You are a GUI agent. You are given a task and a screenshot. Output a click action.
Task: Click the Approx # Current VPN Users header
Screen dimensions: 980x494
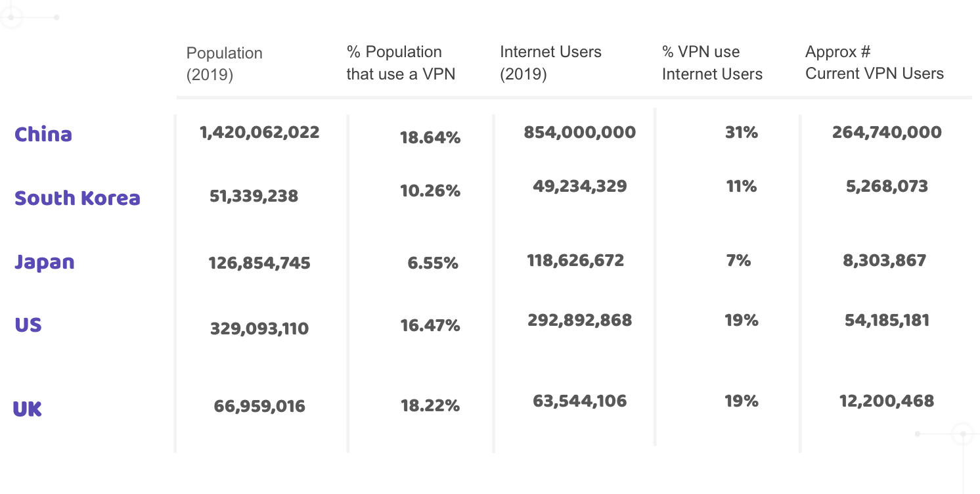(x=874, y=62)
